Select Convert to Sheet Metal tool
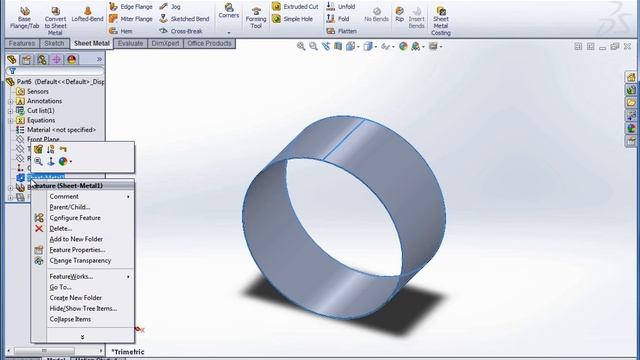Viewport: 640px width, 360px height. point(55,20)
